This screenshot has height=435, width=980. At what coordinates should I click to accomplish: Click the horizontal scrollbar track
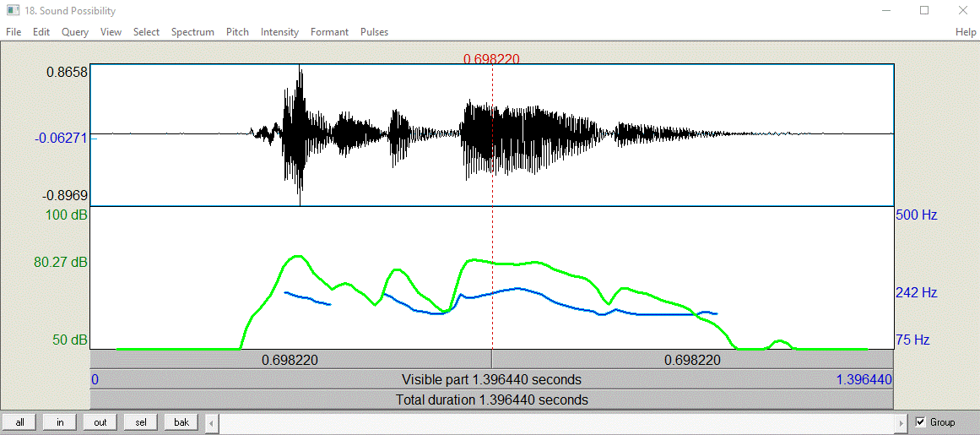tap(555, 422)
